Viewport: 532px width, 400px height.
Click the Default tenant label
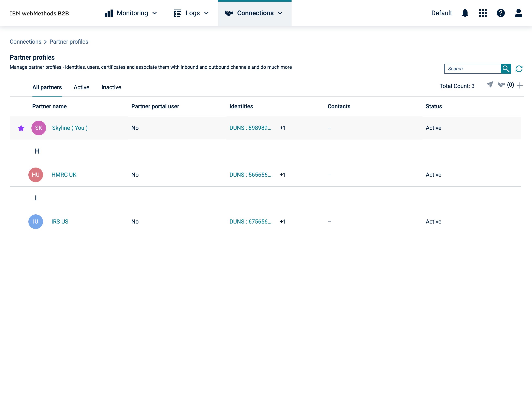pyautogui.click(x=441, y=13)
